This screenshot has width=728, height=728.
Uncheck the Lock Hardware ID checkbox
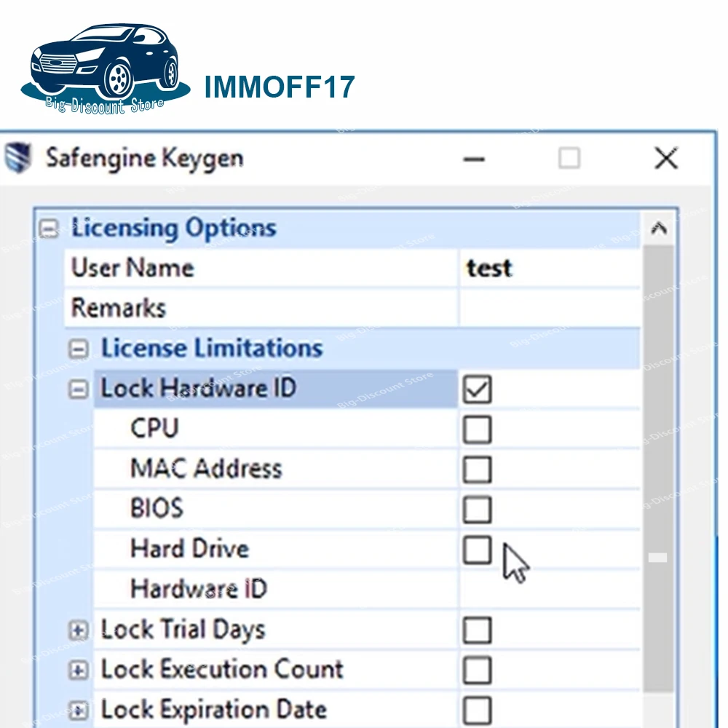click(x=477, y=389)
